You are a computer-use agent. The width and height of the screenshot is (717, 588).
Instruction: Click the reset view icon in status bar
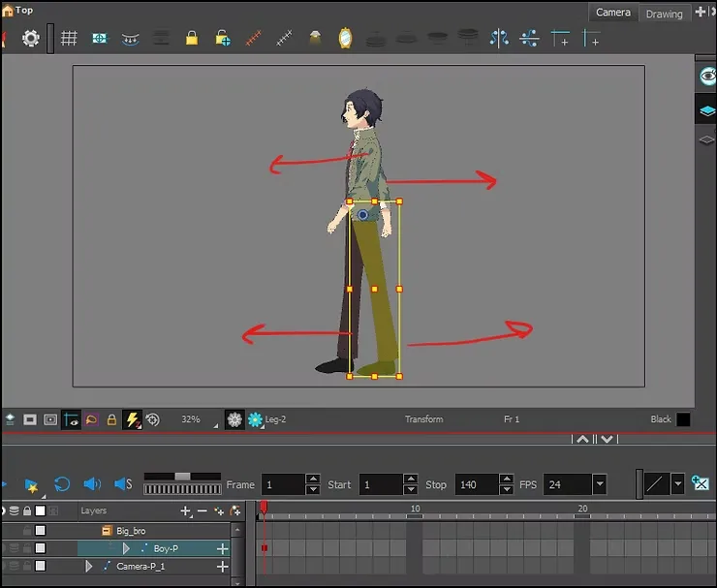10,419
